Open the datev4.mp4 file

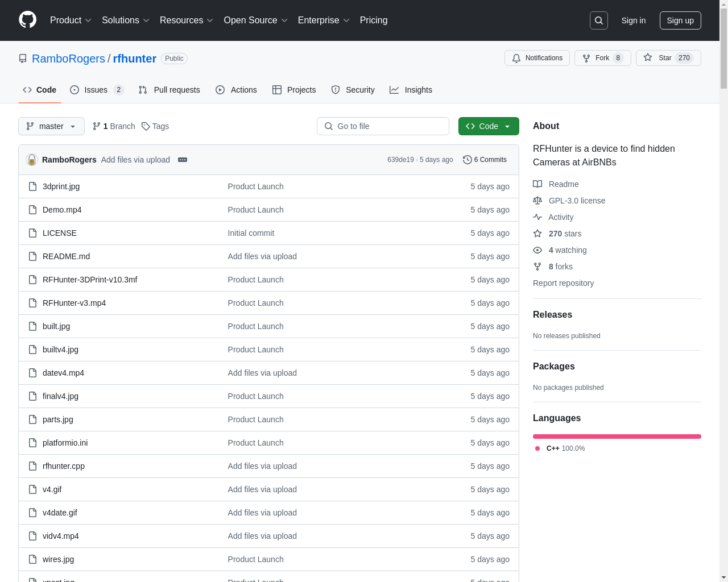[63, 373]
